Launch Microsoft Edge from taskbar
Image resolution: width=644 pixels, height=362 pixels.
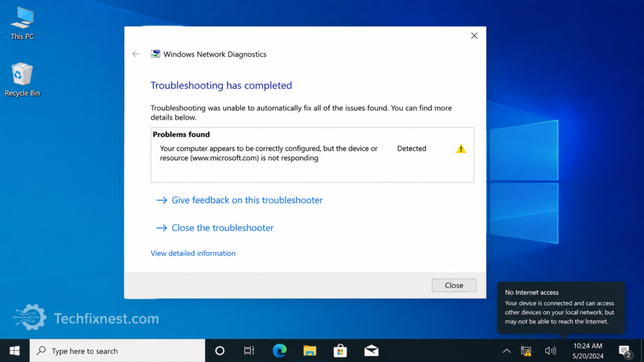coord(280,351)
